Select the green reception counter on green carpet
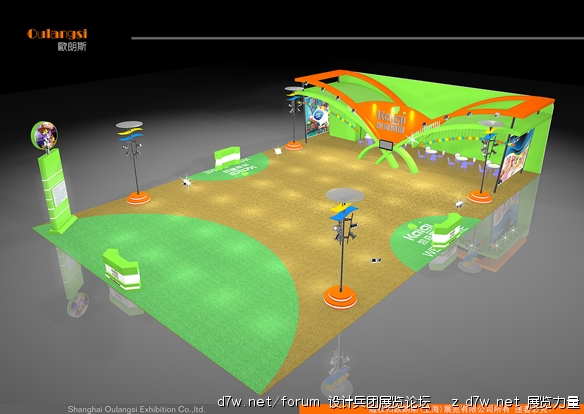This screenshot has height=414, width=584. tap(122, 269)
